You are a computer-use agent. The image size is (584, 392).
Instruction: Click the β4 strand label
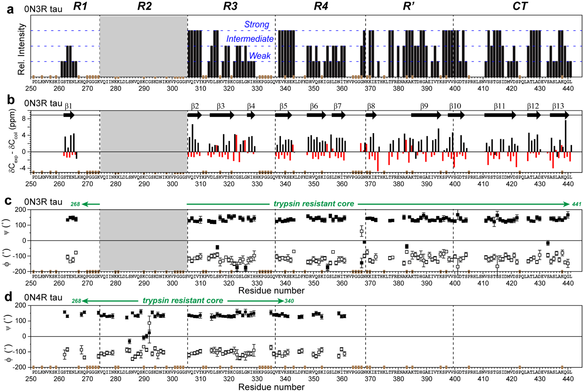click(x=251, y=106)
